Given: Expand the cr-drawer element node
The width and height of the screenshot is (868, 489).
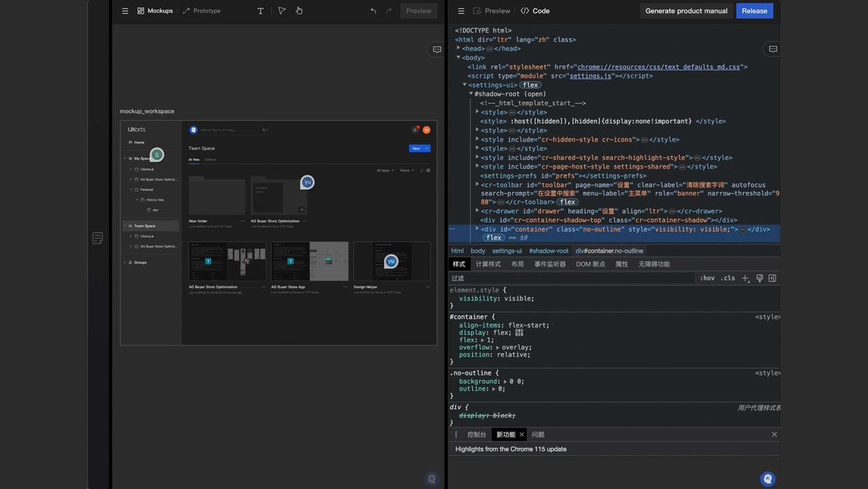Looking at the screenshot, I should 477,211.
